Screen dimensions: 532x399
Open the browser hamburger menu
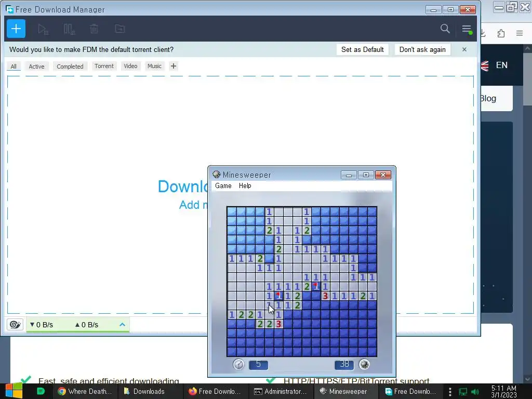tap(520, 33)
